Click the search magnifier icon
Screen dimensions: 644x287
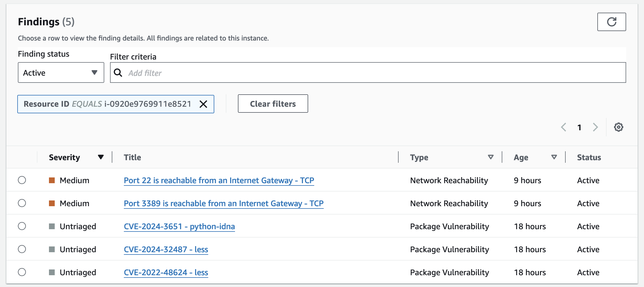click(118, 73)
